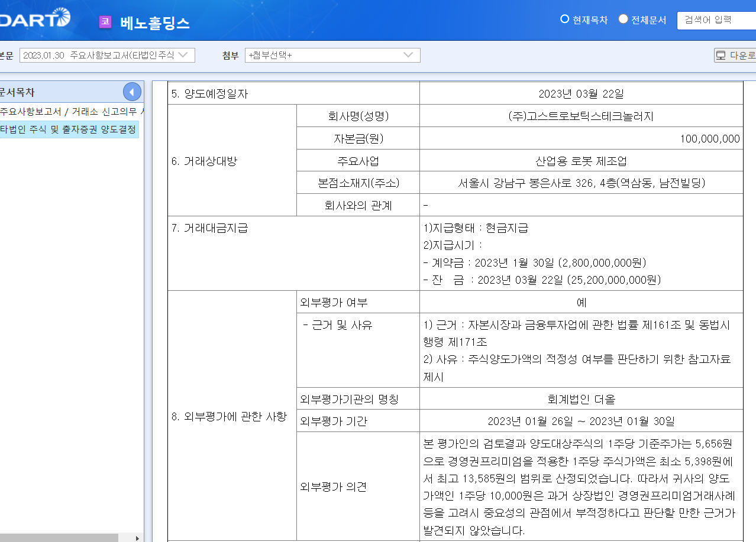This screenshot has width=756, height=542.
Task: Click the 자본금(원) label cell
Action: tap(358, 138)
